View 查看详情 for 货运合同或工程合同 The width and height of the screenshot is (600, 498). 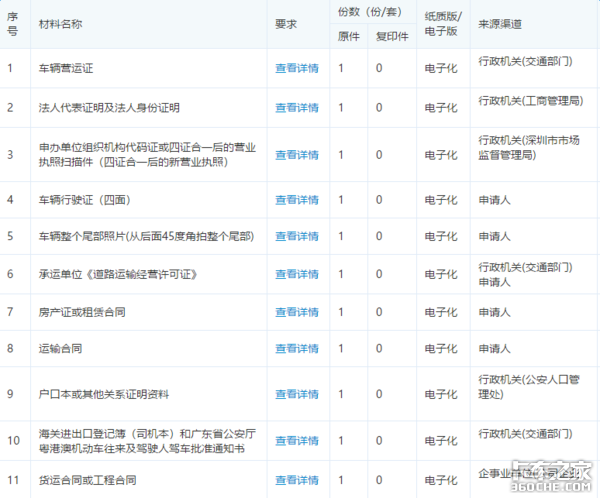tap(297, 480)
